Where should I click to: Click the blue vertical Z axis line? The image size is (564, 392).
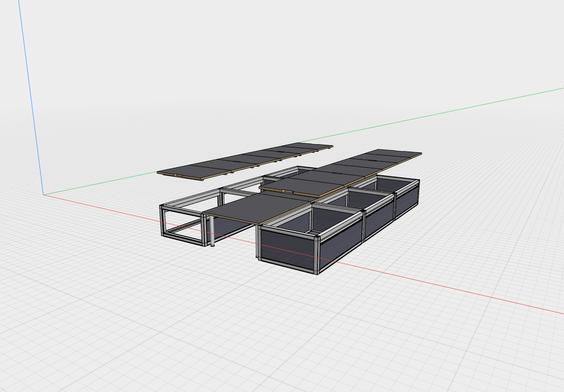(31, 97)
